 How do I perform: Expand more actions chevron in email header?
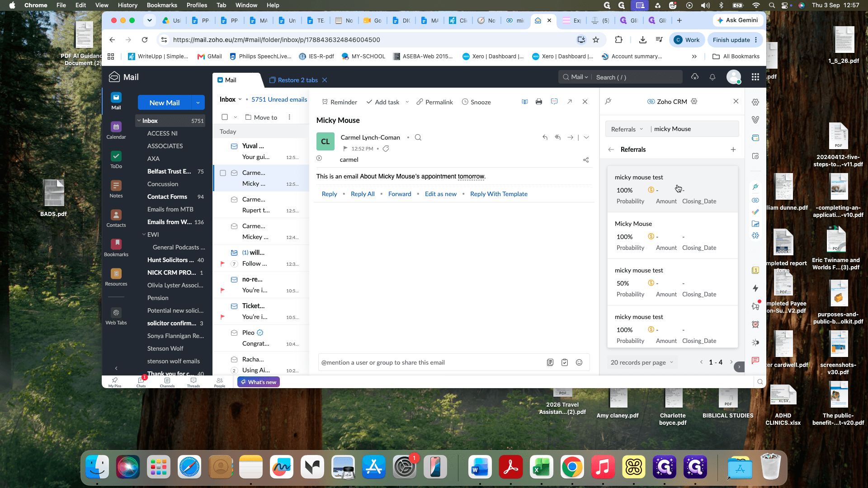[x=586, y=137]
